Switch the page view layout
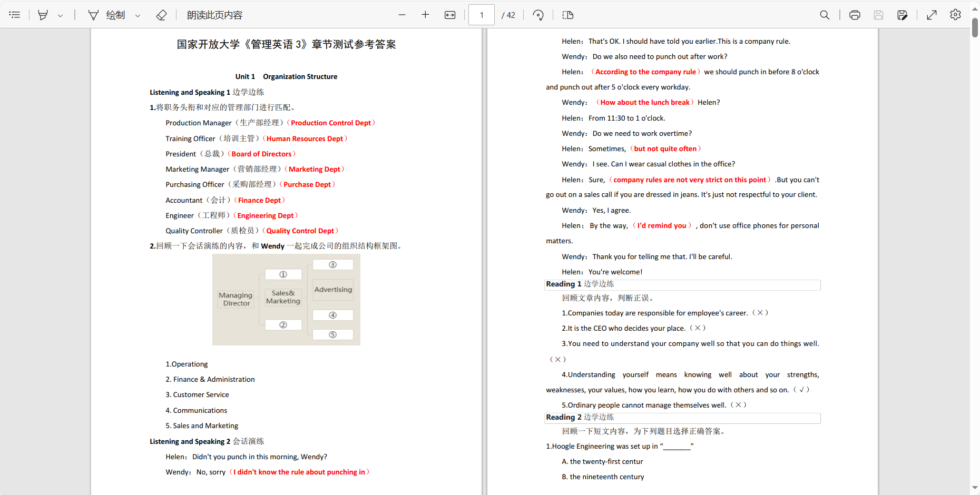This screenshot has height=495, width=980. tap(568, 15)
